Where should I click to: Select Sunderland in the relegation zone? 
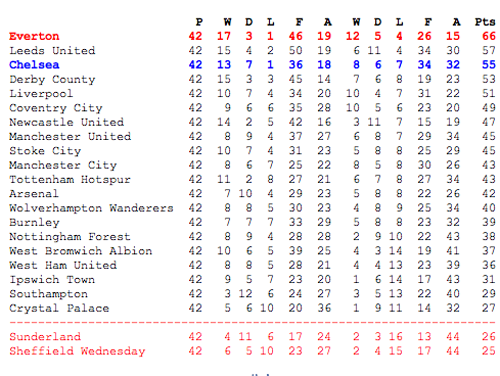pyautogui.click(x=45, y=337)
